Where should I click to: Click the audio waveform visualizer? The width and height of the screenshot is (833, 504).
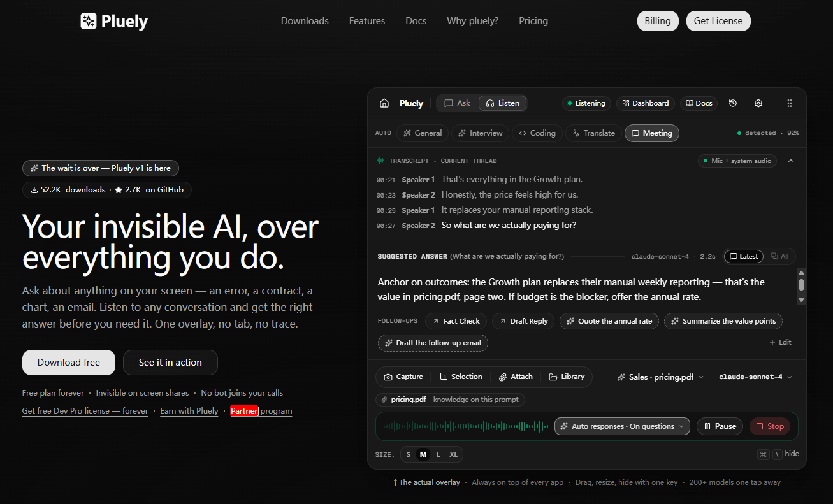pos(466,426)
